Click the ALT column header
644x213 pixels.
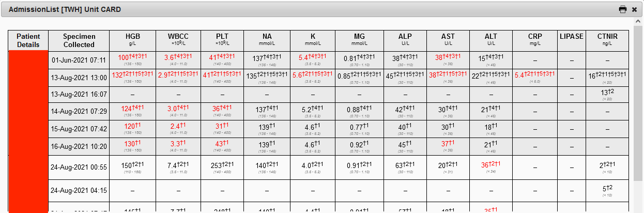tap(491, 40)
